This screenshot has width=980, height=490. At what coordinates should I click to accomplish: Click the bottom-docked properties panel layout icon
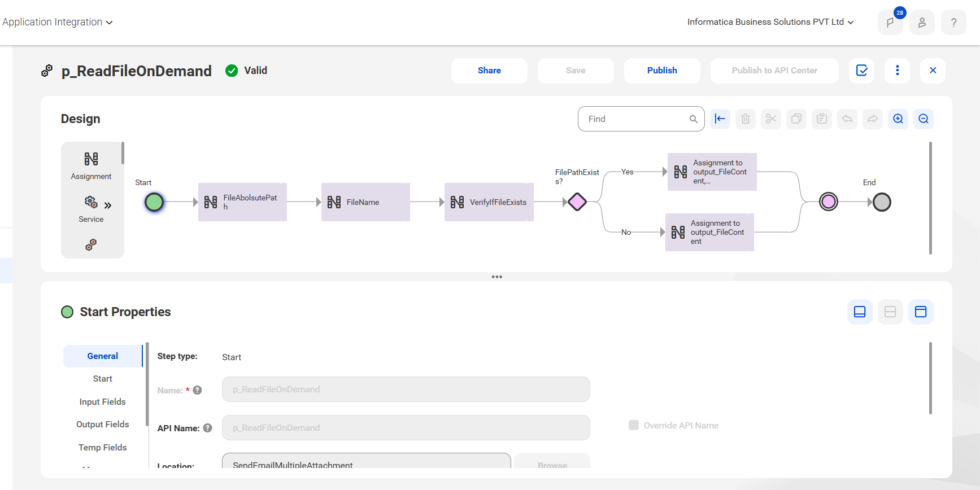(860, 312)
